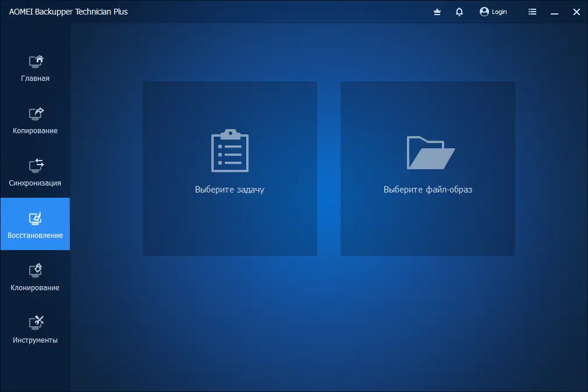Screen dimensions: 588x392
Task: Click the clipboard icon in the task tile
Action: tap(229, 150)
